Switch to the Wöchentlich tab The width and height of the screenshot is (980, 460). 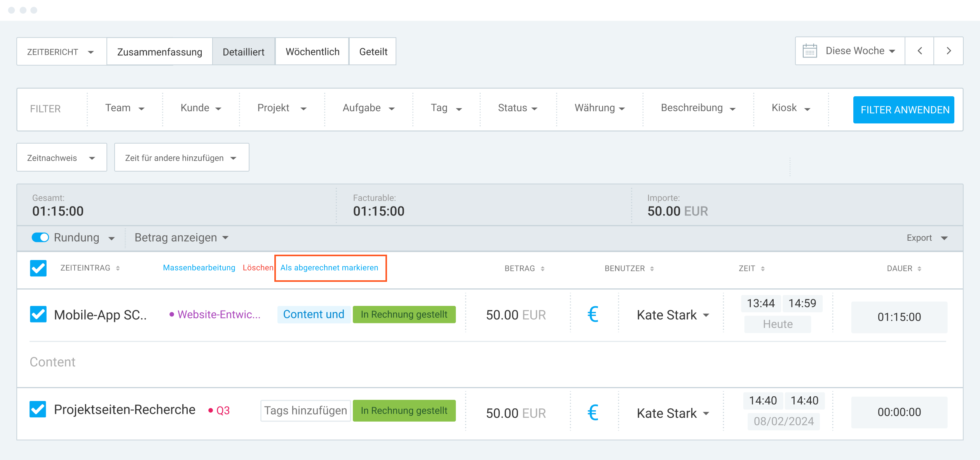pos(312,52)
